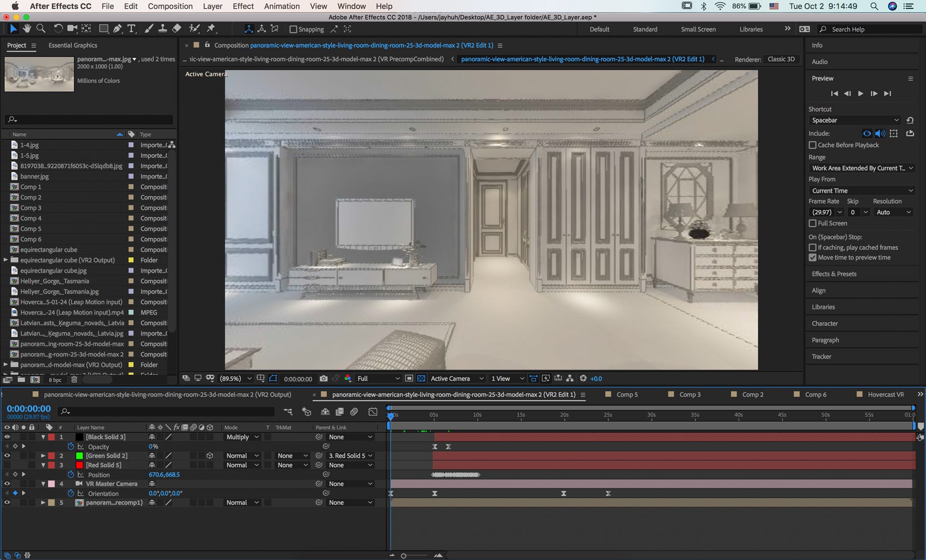Click the snapshot camera icon in viewer

(324, 379)
